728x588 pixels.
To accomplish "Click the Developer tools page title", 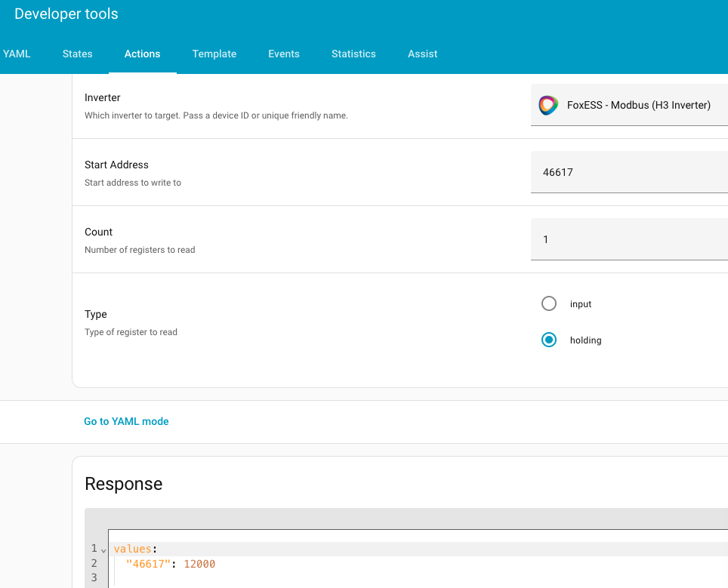I will pyautogui.click(x=66, y=14).
